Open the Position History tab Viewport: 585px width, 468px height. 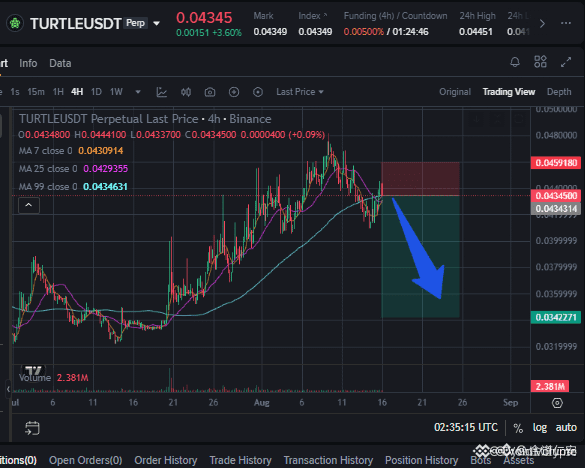pyautogui.click(x=422, y=460)
